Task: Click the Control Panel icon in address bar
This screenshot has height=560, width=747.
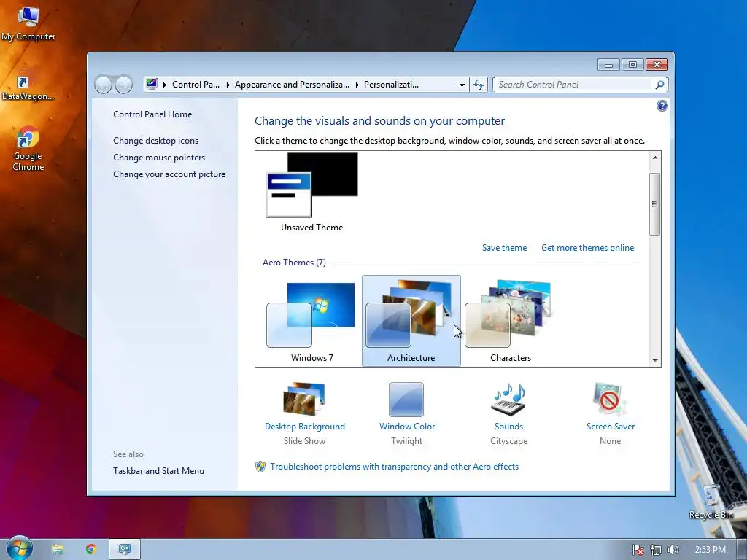Action: [152, 85]
